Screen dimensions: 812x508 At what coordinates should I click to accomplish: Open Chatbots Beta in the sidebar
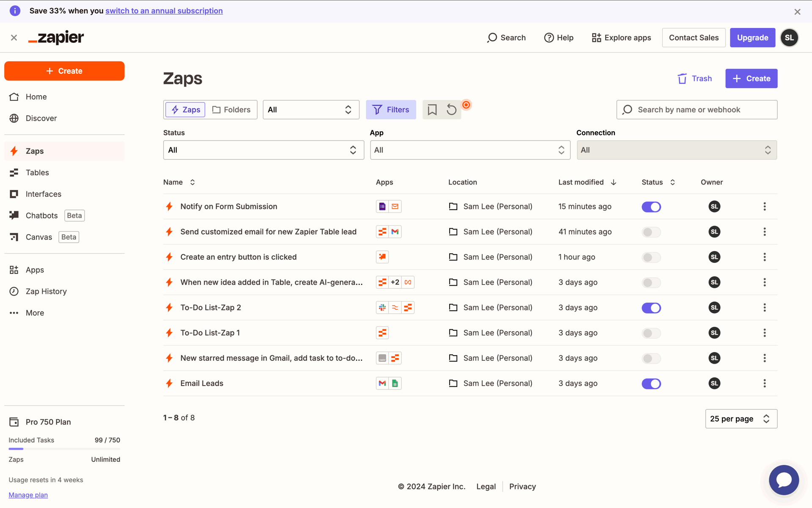[x=64, y=216]
